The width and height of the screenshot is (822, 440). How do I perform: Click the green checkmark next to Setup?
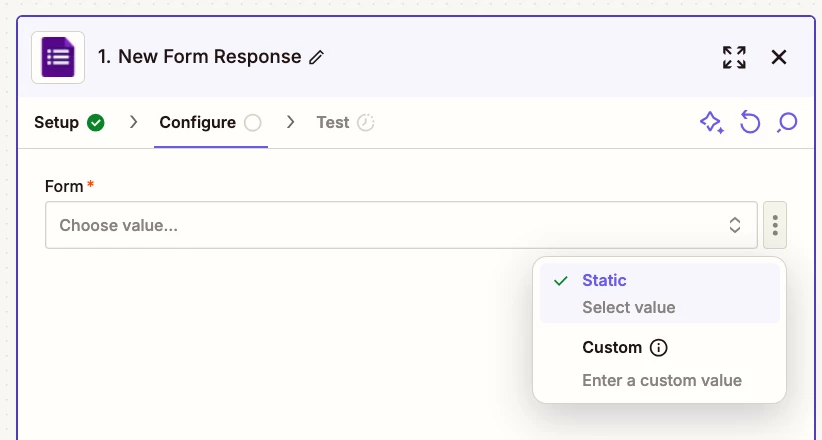(95, 123)
